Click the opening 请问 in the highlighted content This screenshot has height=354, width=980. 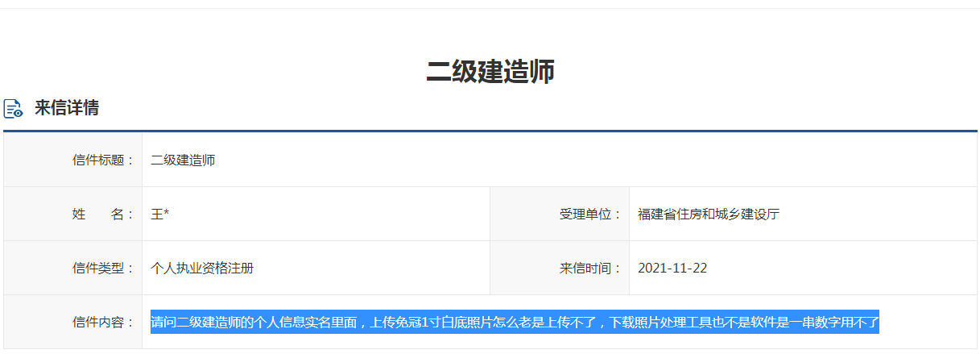(164, 323)
